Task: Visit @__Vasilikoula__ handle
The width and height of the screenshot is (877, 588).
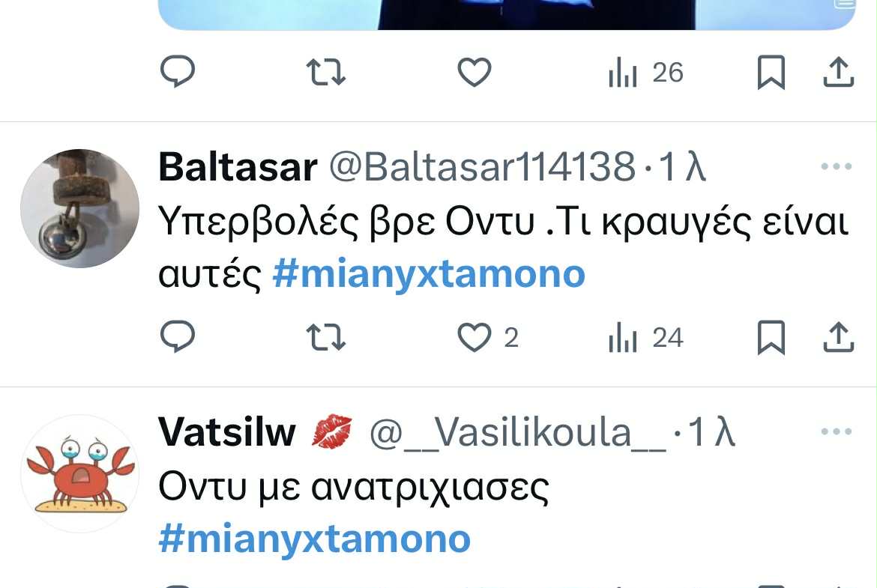Action: [x=519, y=433]
